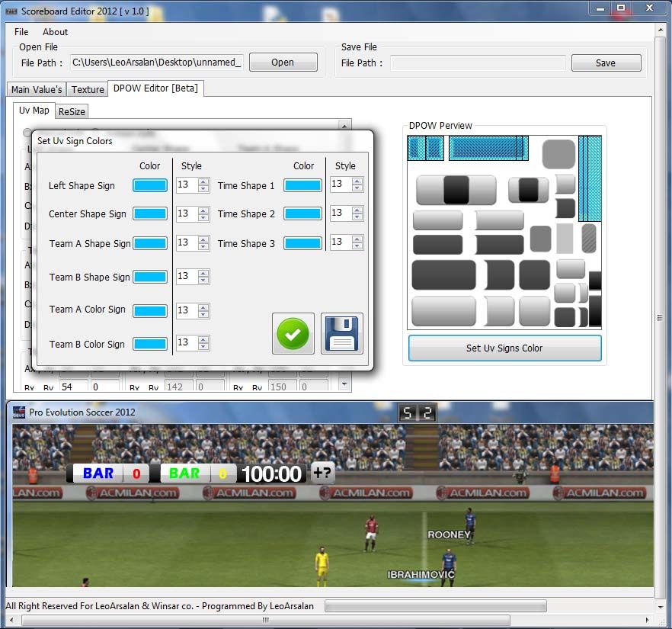Click the Open File path input field
The image size is (672, 629).
point(156,63)
